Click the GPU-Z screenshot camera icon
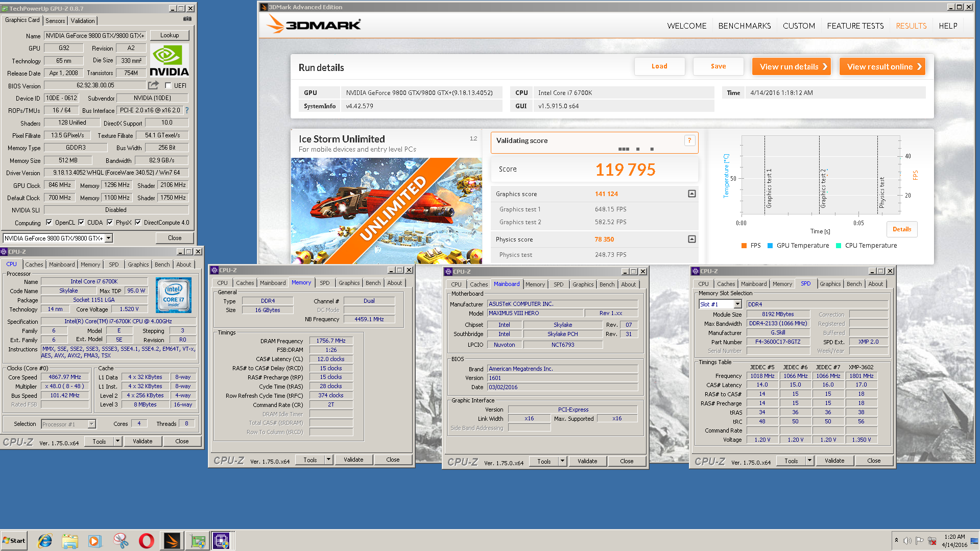 pos(187,19)
